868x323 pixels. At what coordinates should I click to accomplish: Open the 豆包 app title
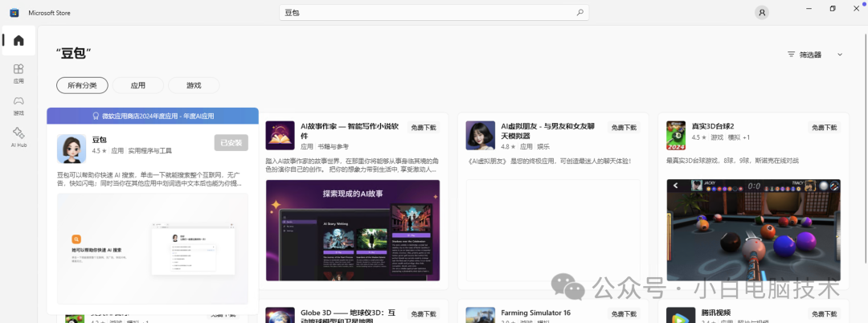point(99,141)
